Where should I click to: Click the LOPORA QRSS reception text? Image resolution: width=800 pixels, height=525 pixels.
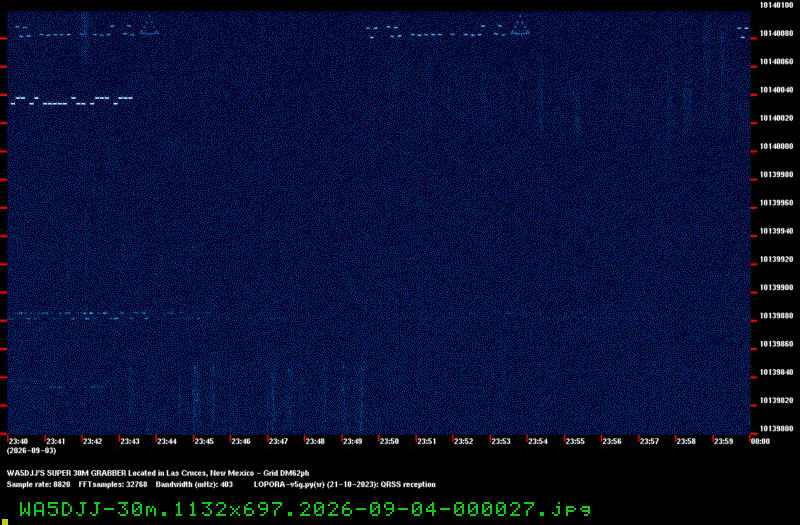pyautogui.click(x=345, y=485)
